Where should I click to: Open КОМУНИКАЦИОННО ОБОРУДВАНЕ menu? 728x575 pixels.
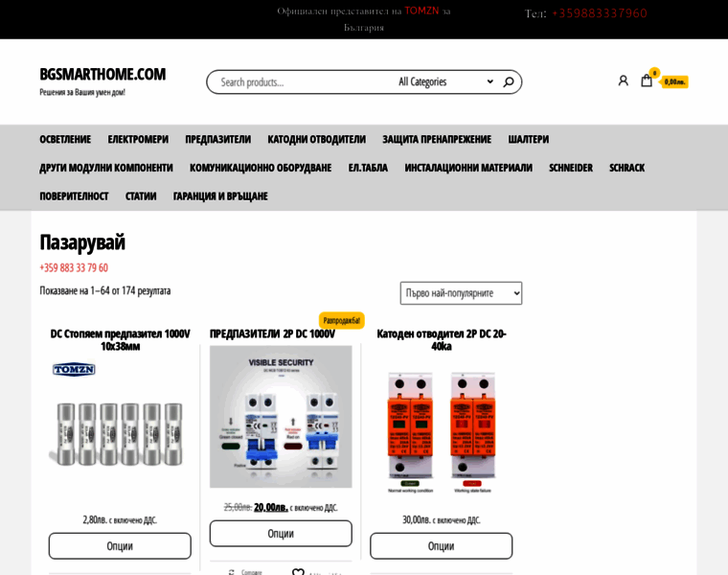261,168
